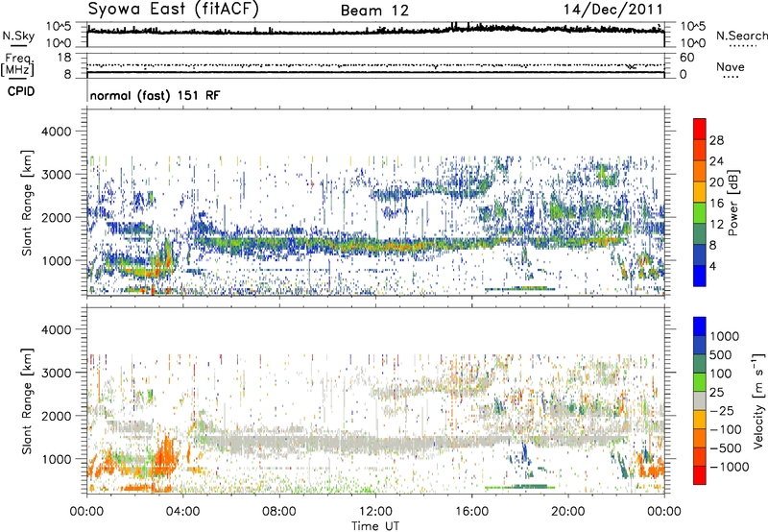Click power colorbar value 8
768x532 pixels.
713,246
